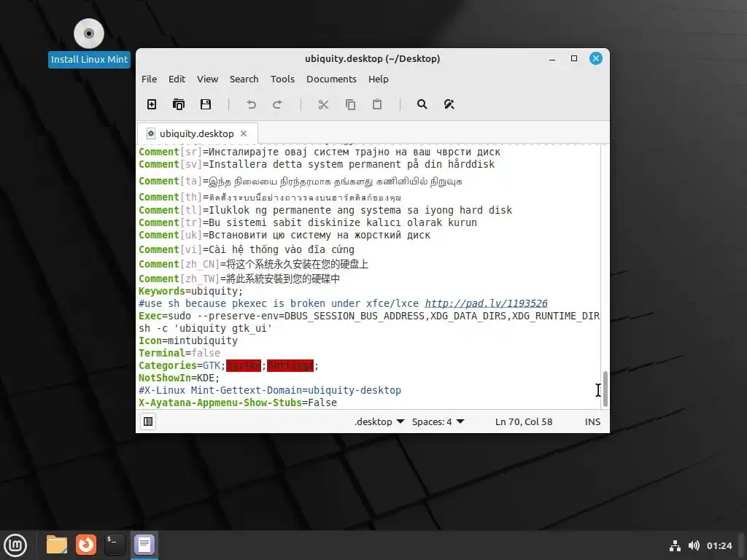The image size is (747, 560).
Task: Open the File menu
Action: tap(149, 79)
